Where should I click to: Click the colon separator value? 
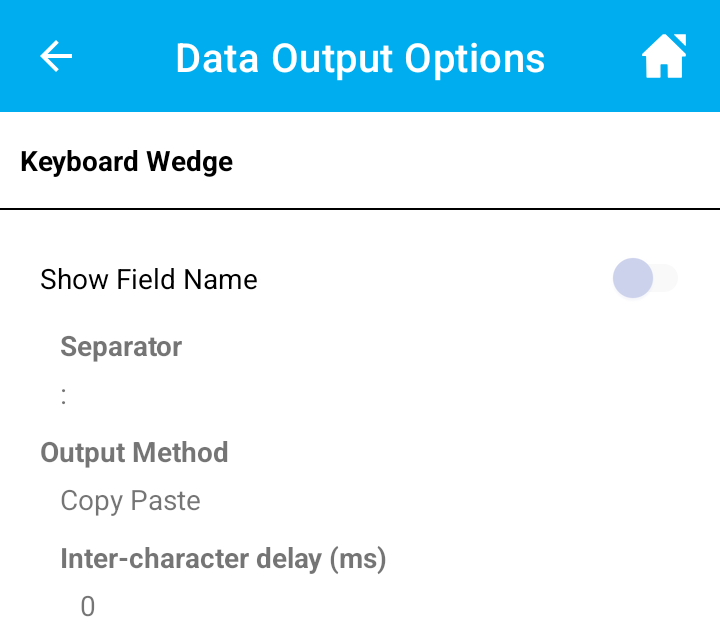[x=64, y=396]
